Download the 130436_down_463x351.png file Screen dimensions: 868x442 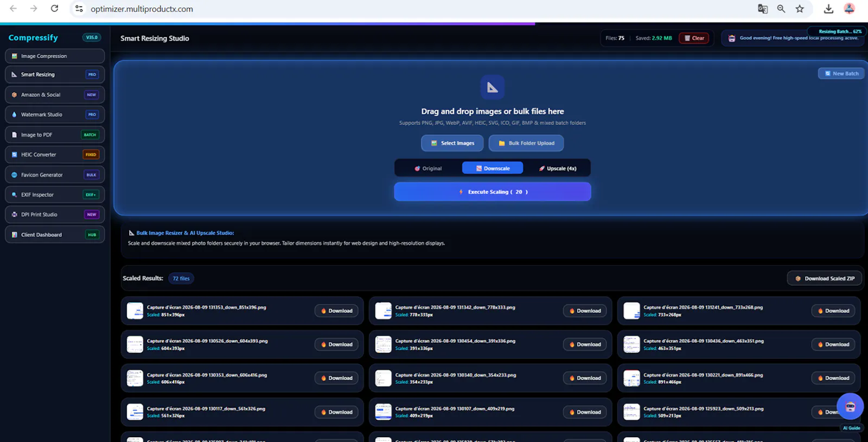click(x=833, y=345)
